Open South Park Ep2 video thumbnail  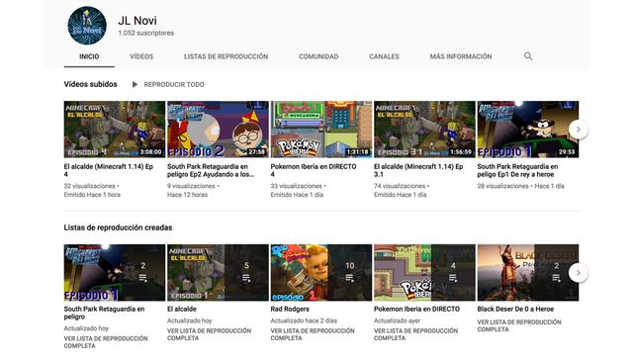point(218,130)
